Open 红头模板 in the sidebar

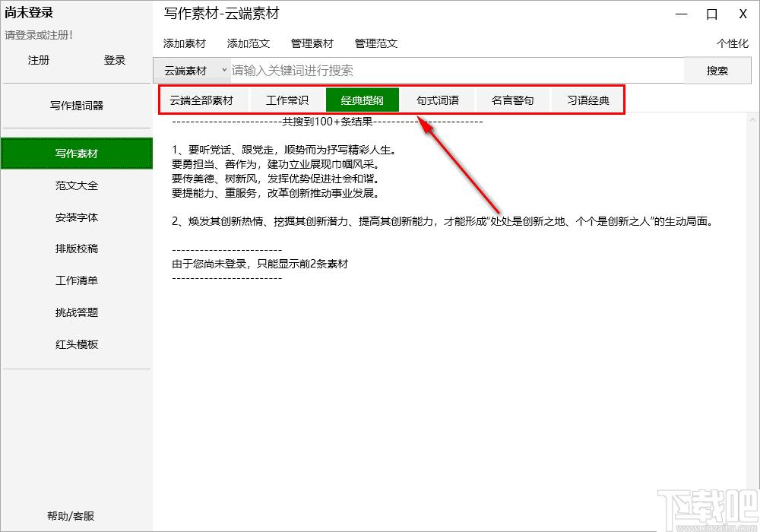77,344
